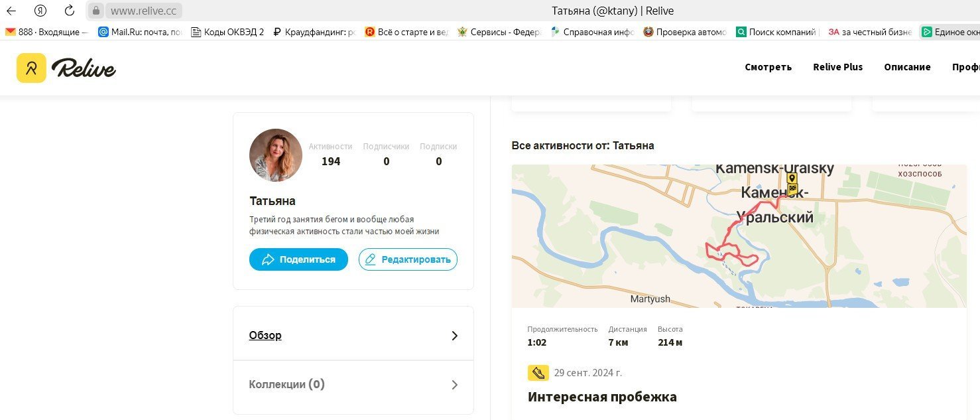This screenshot has height=420, width=980.
Task: Click the padlock site security icon
Action: [x=96, y=11]
